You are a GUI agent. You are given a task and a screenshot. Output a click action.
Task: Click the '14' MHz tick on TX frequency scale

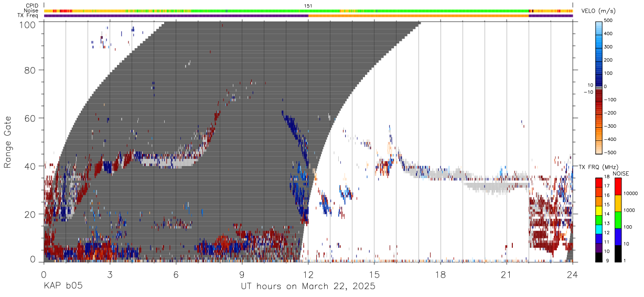click(x=607, y=214)
